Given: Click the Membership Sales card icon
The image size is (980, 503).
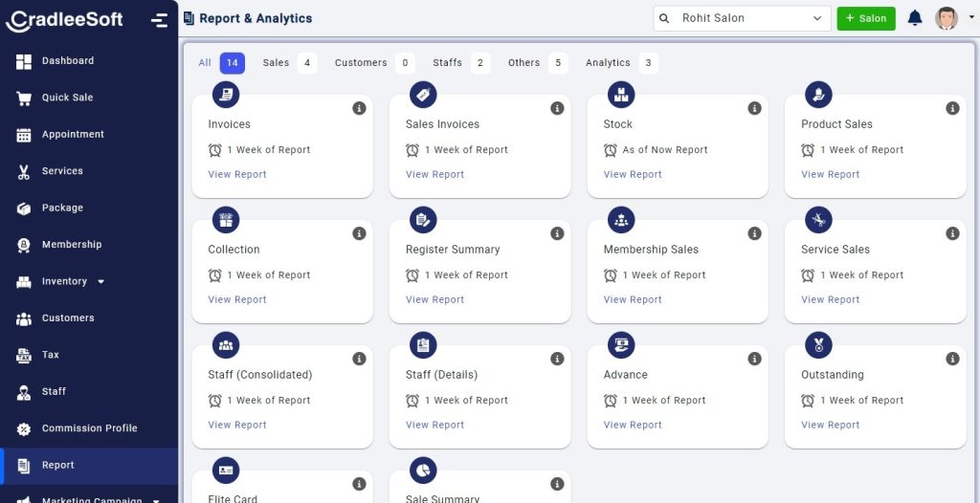Looking at the screenshot, I should [x=621, y=220].
